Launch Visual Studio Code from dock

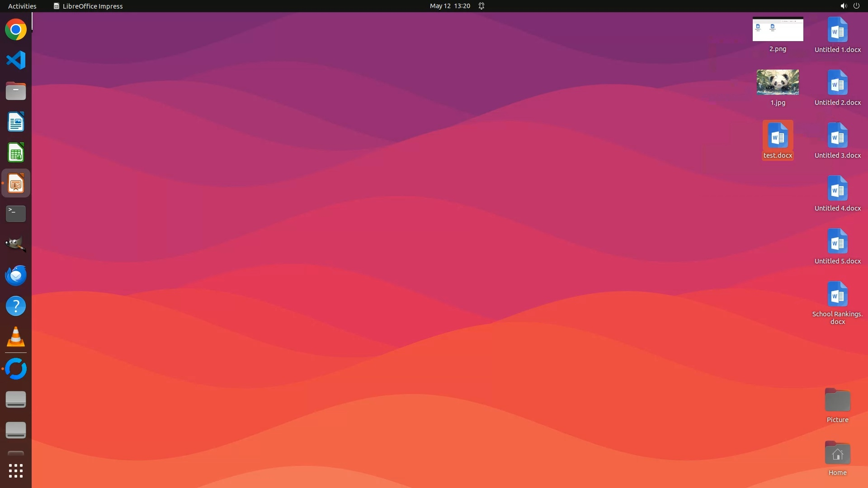coord(16,60)
